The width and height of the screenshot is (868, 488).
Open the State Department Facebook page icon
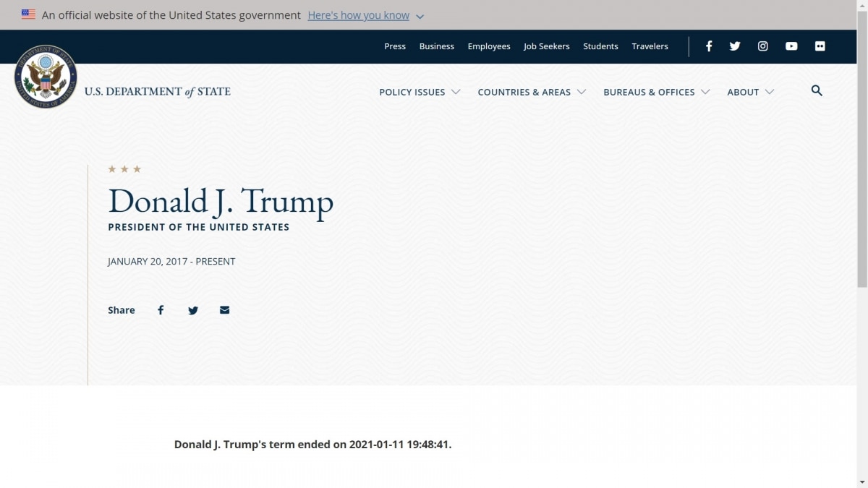(709, 46)
